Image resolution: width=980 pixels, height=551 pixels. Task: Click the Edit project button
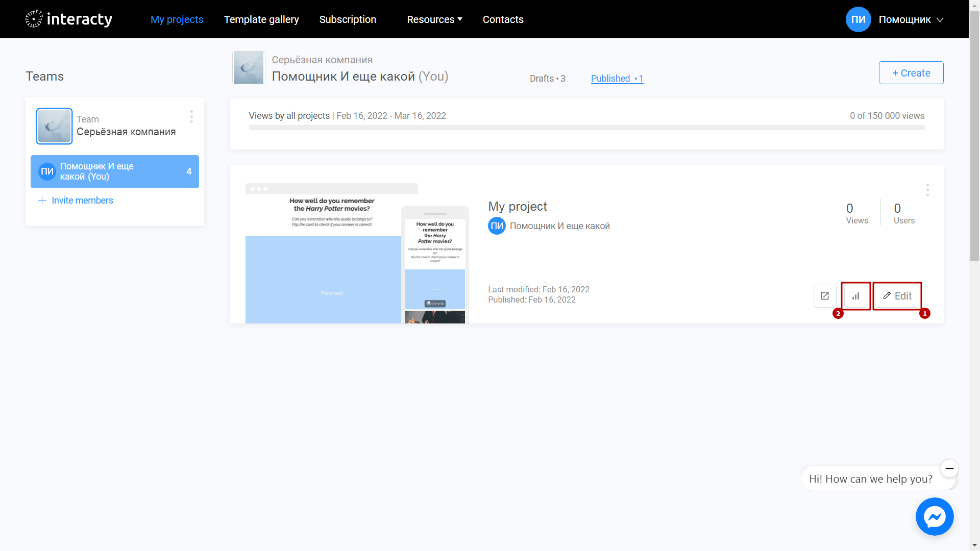897,296
